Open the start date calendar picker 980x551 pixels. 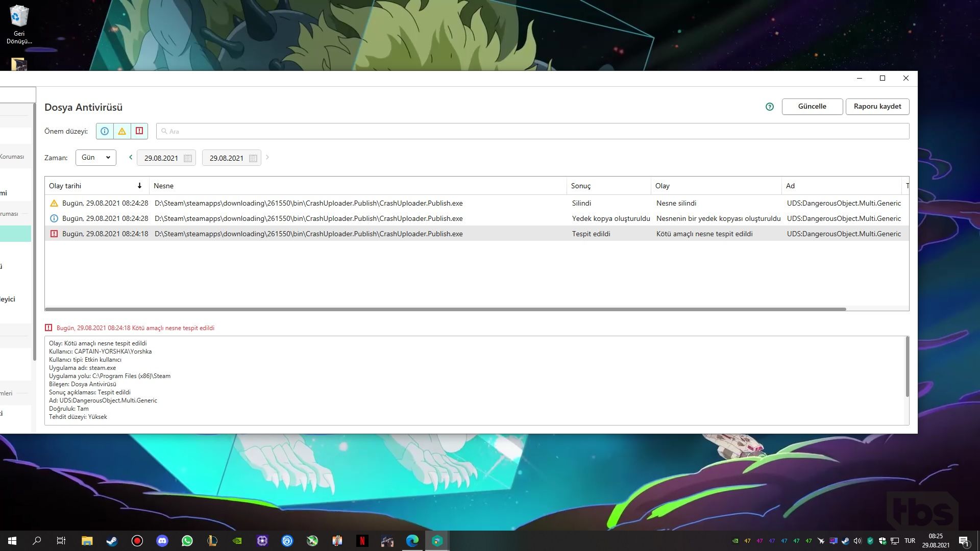coord(188,158)
